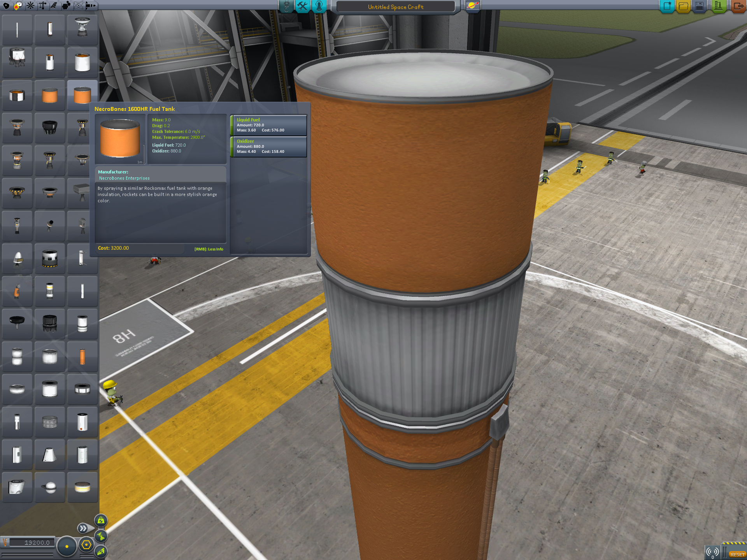Click the Untitled Space Craft name field

click(x=395, y=7)
